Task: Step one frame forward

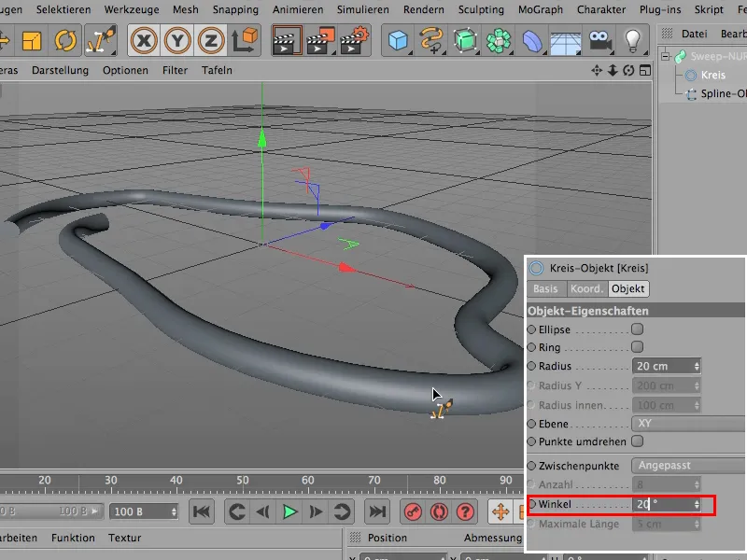Action: point(316,511)
